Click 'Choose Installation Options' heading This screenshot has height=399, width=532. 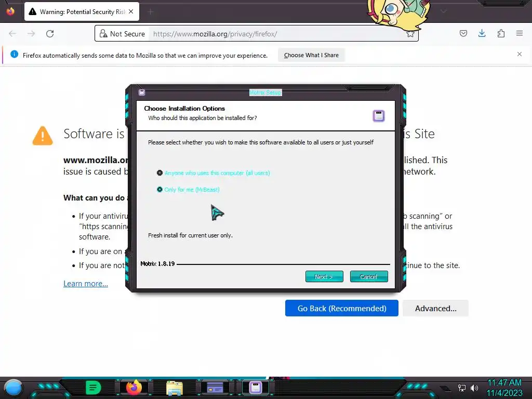[x=184, y=109]
